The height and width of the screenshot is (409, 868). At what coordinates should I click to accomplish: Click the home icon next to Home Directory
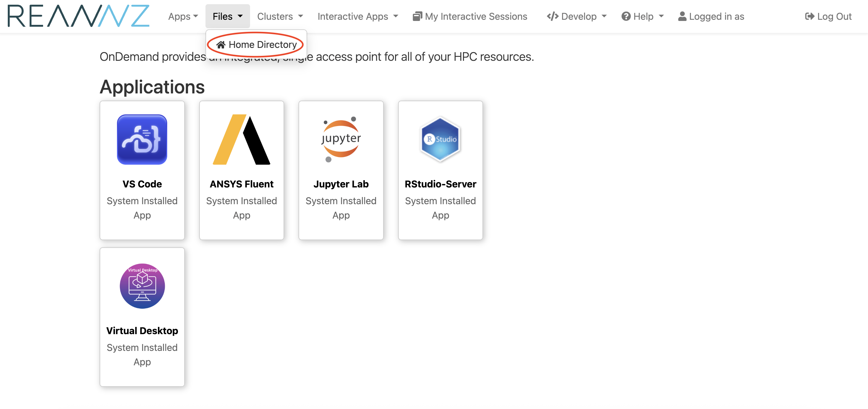point(221,44)
